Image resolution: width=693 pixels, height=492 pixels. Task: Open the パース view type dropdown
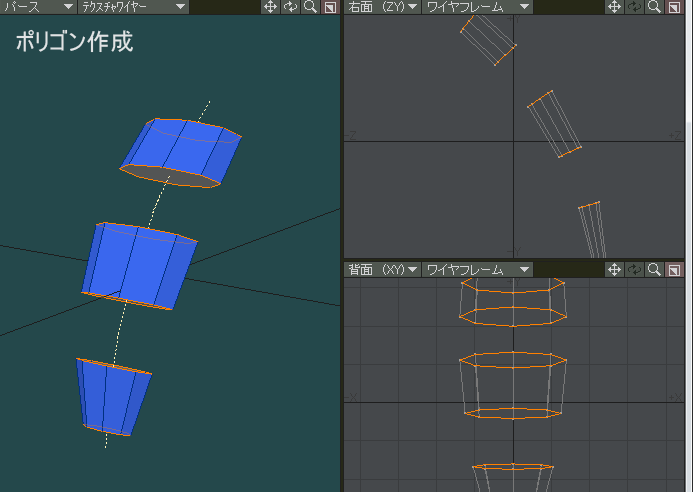(x=38, y=7)
